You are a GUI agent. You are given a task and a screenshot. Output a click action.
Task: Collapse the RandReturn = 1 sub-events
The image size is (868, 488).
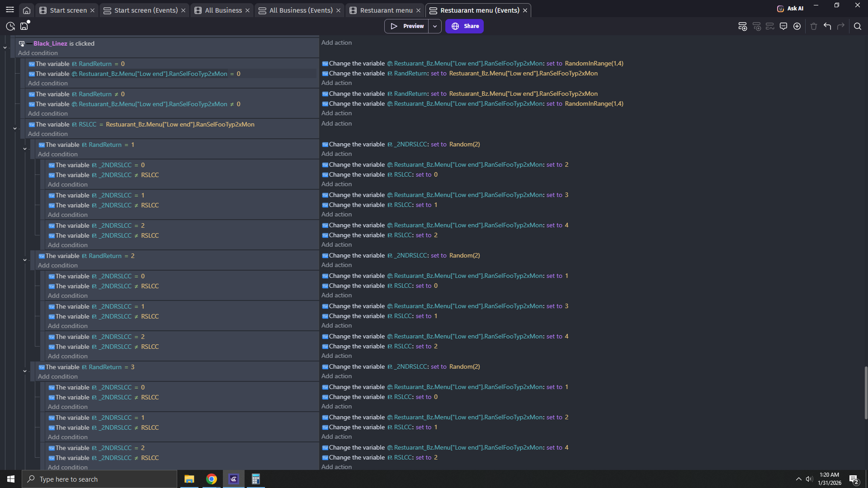click(x=25, y=149)
